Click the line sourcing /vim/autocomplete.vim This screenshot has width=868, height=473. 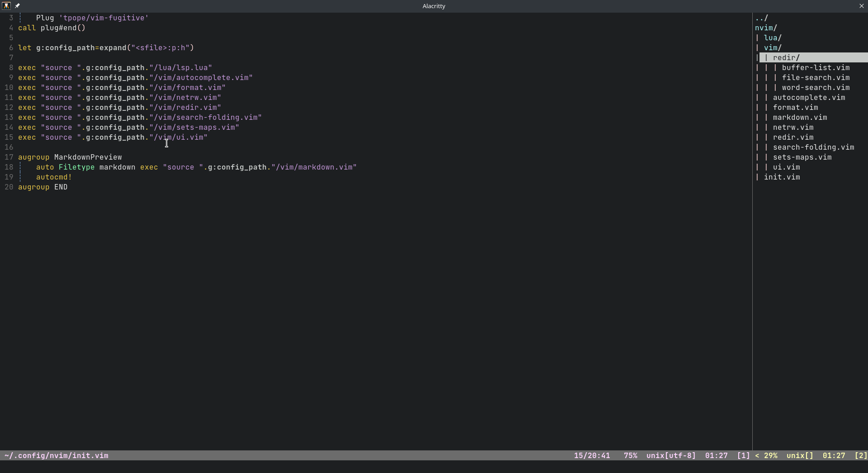(135, 78)
